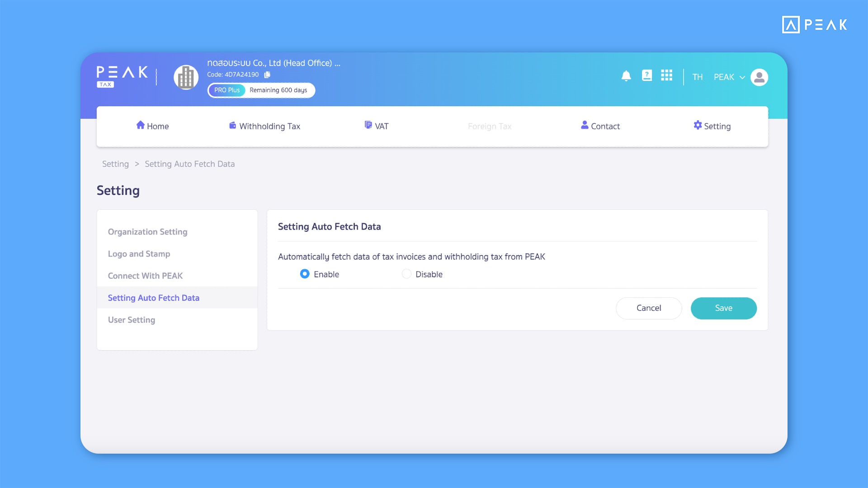Click the company building logo icon
The image size is (868, 488).
tap(185, 77)
